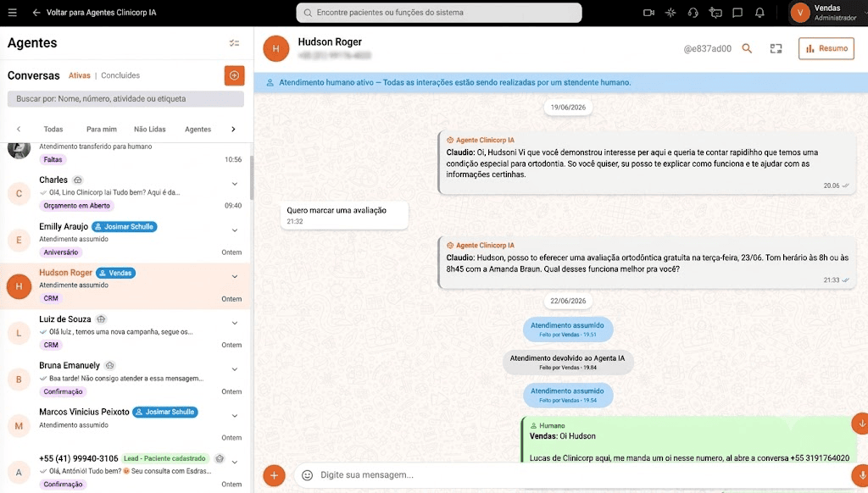Move conversation tabs to the left
Image resolution: width=868 pixels, height=493 pixels.
pyautogui.click(x=19, y=129)
